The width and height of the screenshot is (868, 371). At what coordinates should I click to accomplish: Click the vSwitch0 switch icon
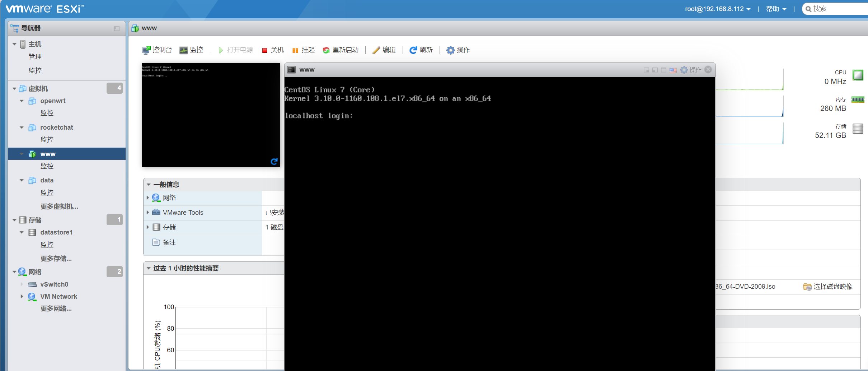pyautogui.click(x=32, y=284)
